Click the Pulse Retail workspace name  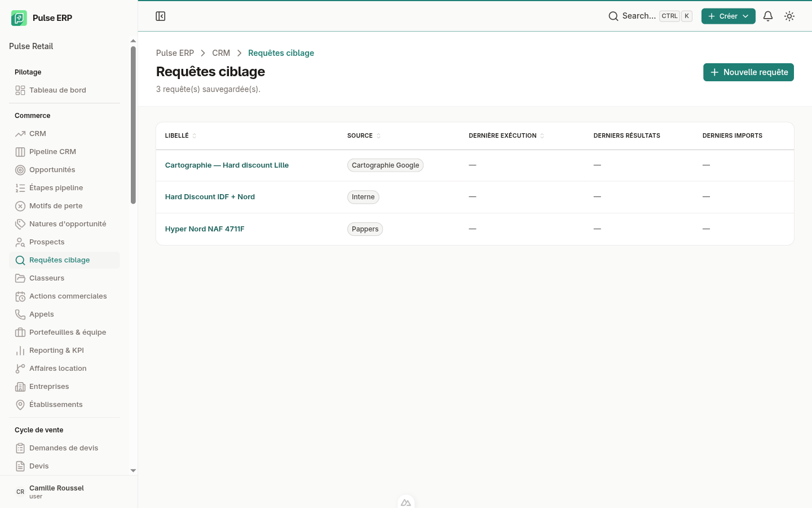[31, 46]
